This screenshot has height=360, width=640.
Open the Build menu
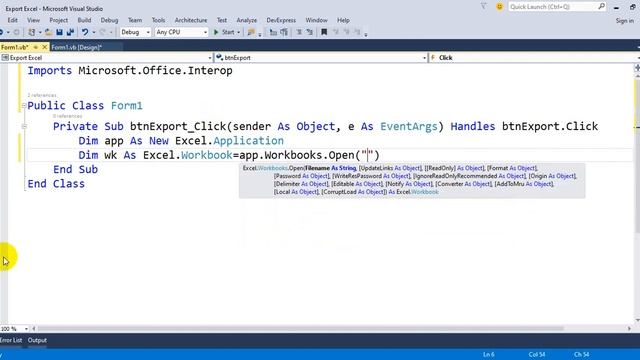[84, 20]
